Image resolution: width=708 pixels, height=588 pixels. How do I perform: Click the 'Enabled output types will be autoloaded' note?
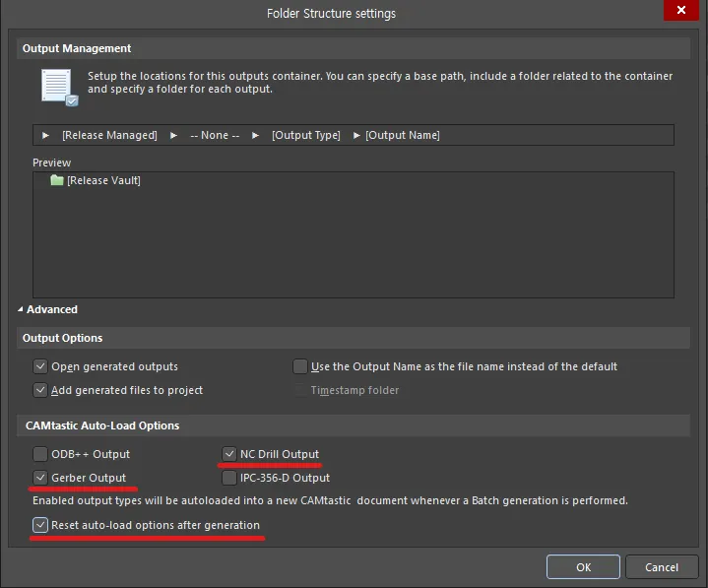coord(330,500)
